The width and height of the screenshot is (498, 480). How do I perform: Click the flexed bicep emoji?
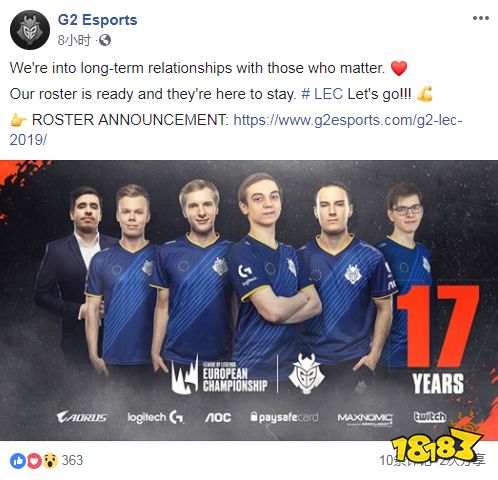[425, 94]
